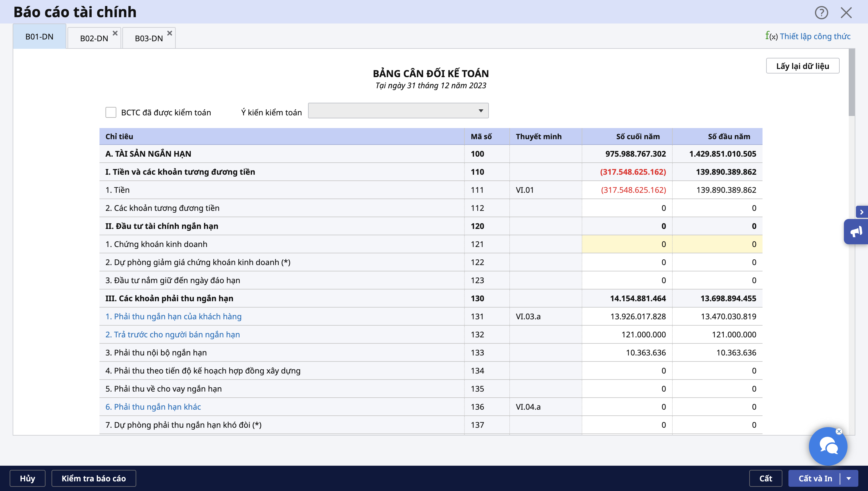Select yellow Số cuối năm cell for row 121
This screenshot has width=868, height=491.
(627, 244)
